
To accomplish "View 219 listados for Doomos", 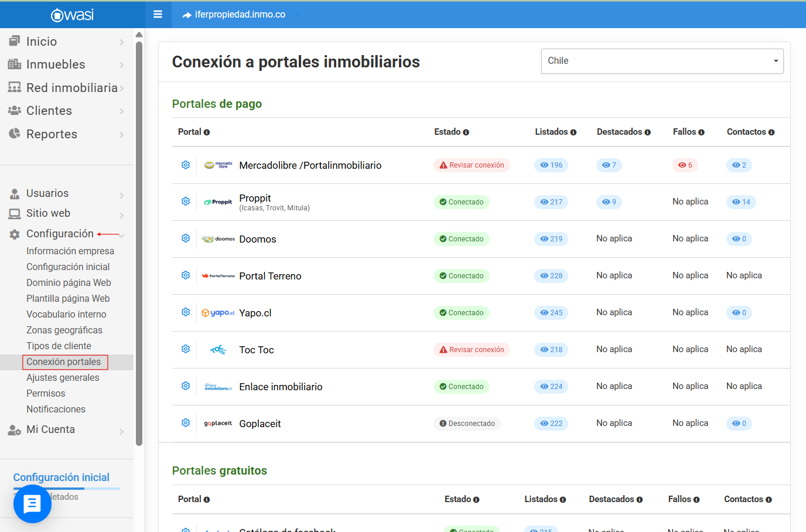I will click(551, 239).
